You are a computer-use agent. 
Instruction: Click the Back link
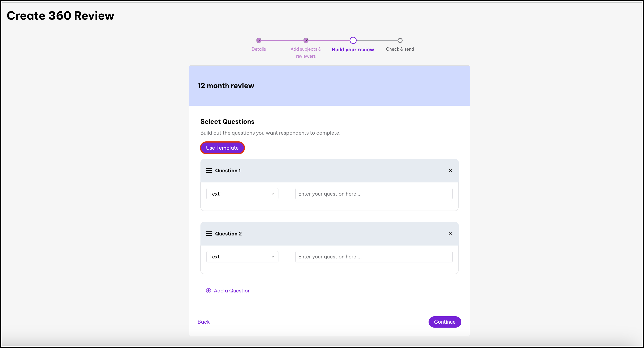tap(204, 322)
